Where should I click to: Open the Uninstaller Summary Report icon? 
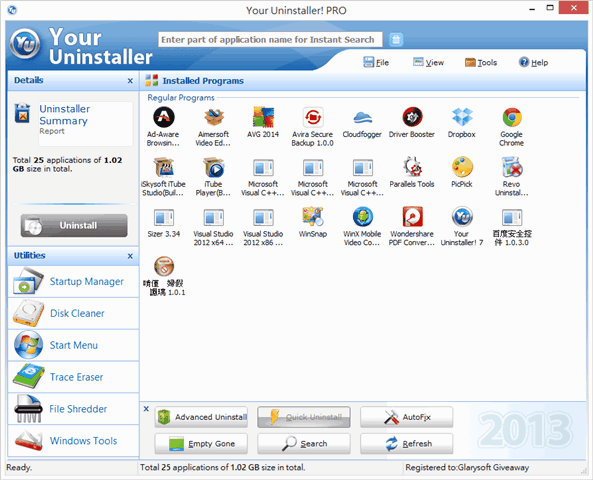[23, 113]
